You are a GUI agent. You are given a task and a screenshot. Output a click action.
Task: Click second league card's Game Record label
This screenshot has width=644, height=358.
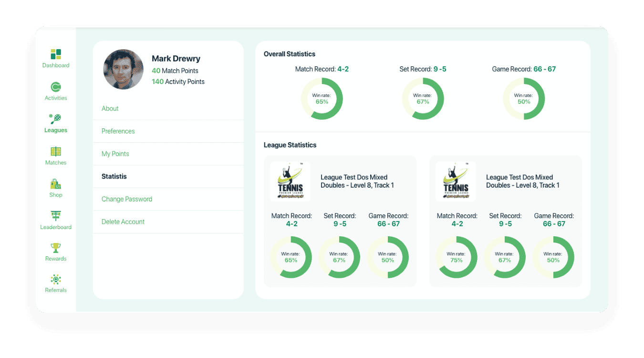554,216
